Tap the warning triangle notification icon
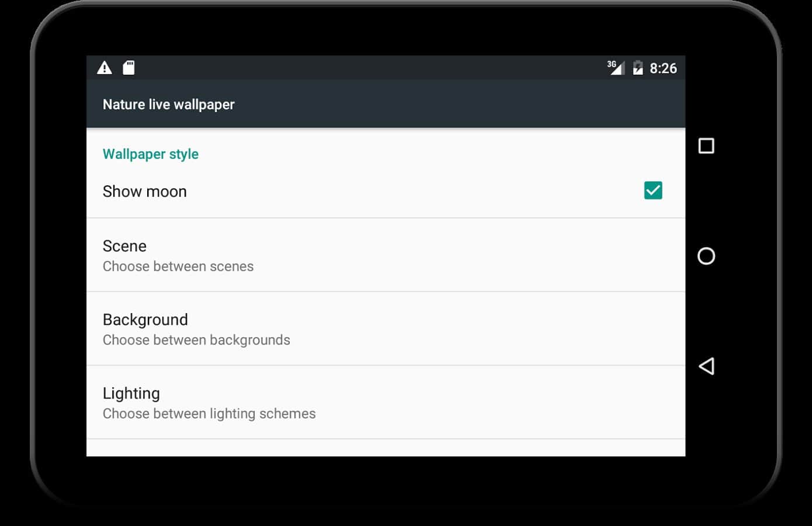Viewport: 812px width, 526px height. coord(105,68)
